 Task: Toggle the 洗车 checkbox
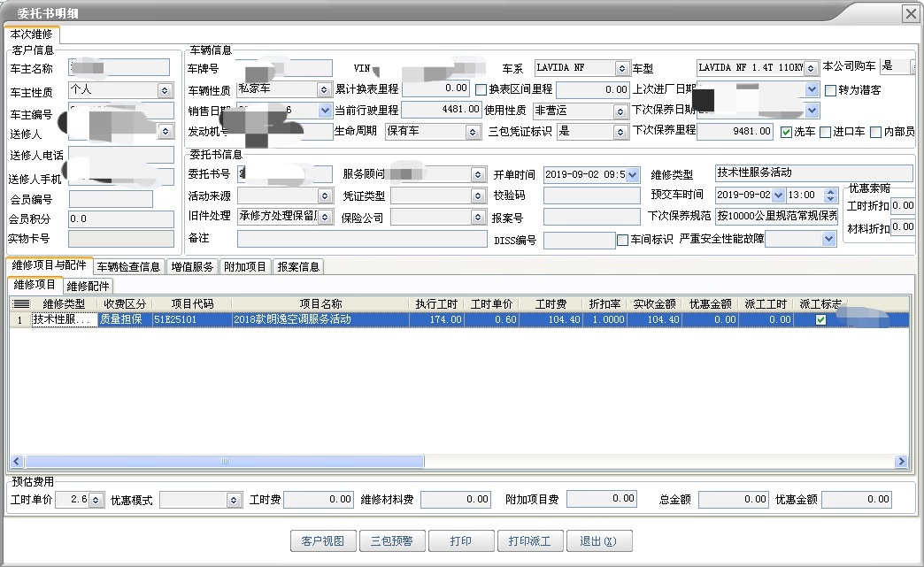click(786, 131)
